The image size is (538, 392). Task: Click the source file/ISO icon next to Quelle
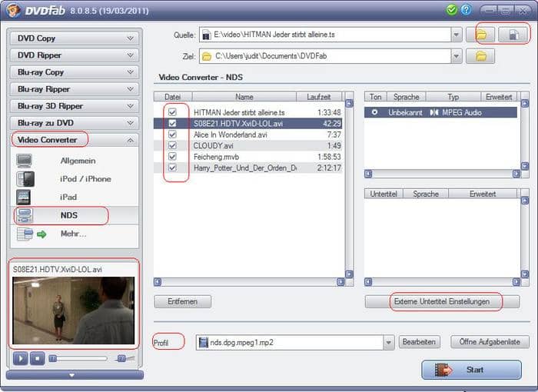click(x=513, y=35)
